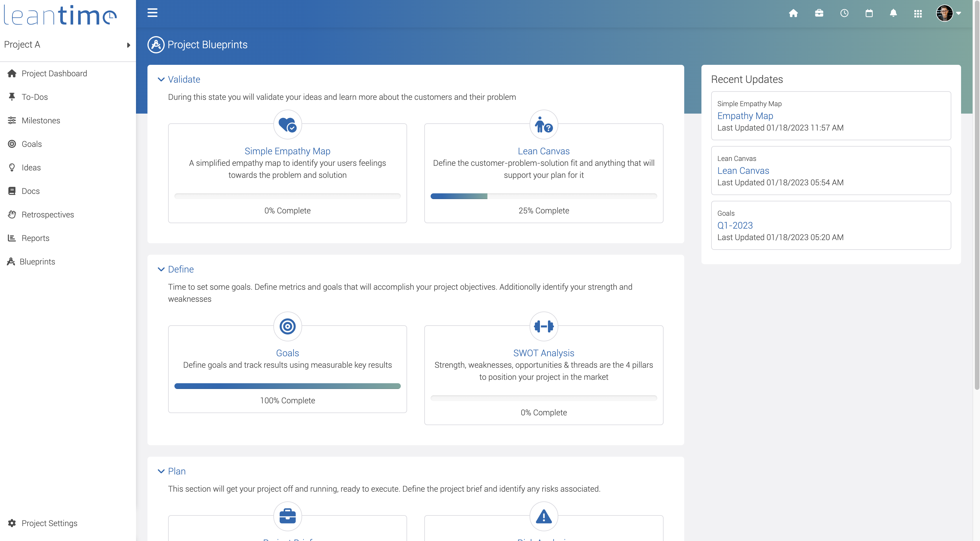Image resolution: width=980 pixels, height=541 pixels.
Task: Click the home icon in top bar
Action: [793, 13]
